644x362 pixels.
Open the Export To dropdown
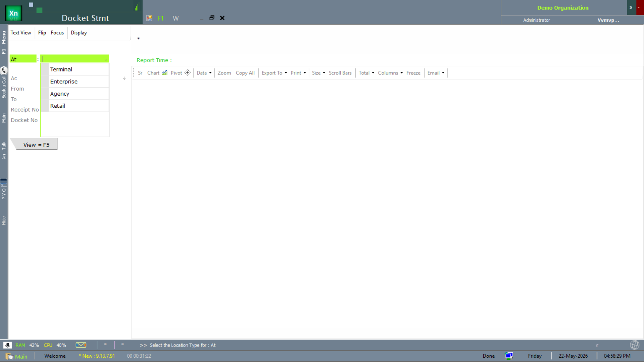click(274, 73)
